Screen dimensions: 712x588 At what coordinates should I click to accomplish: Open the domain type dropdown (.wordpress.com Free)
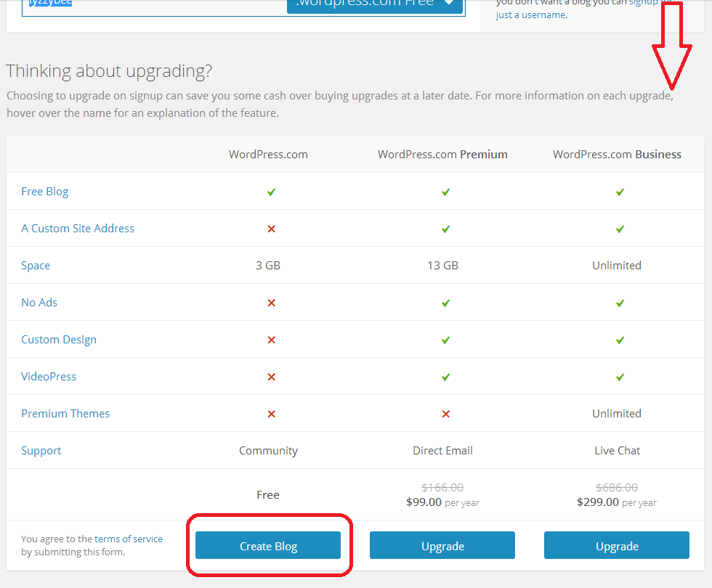point(374,4)
